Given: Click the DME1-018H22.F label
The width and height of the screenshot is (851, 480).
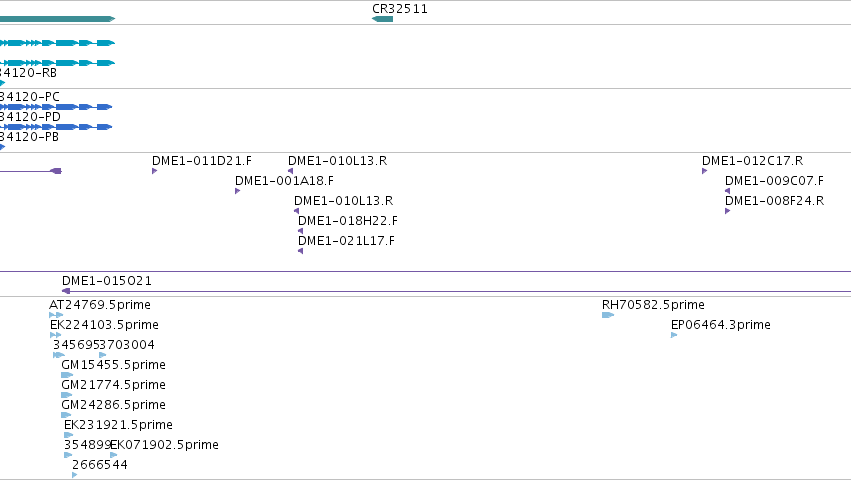Looking at the screenshot, I should [348, 221].
